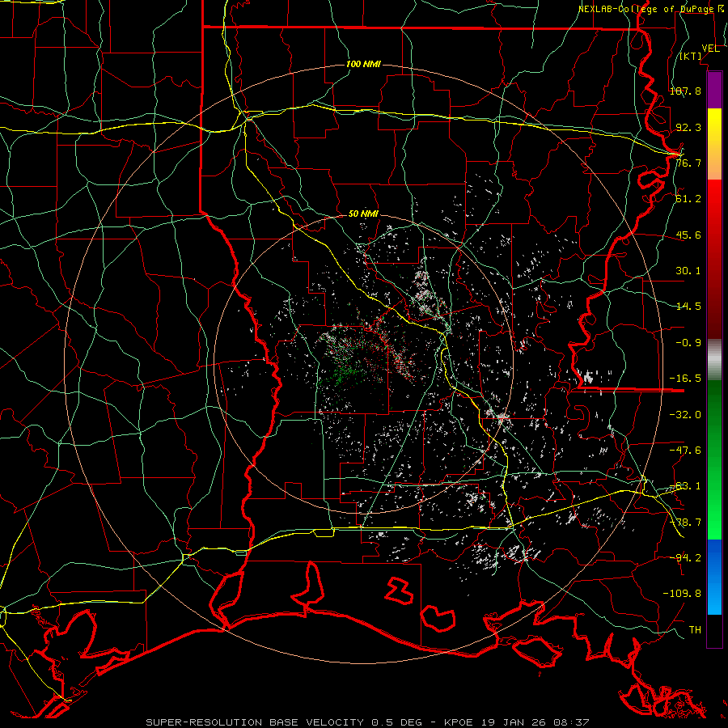Click the 19 JAN 26 08:37 timestamp
This screenshot has height=728, width=728.
tap(534, 722)
